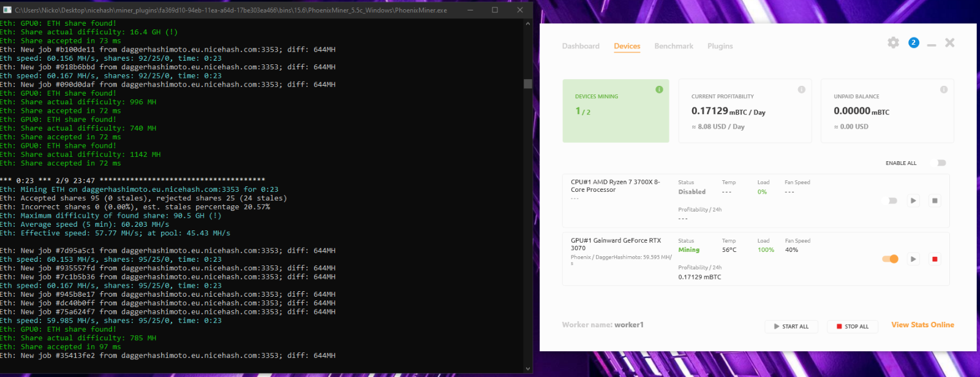Screen dimensions: 980x377
Task: Click the ≈ 0.00 USD balance value
Action: (x=851, y=127)
